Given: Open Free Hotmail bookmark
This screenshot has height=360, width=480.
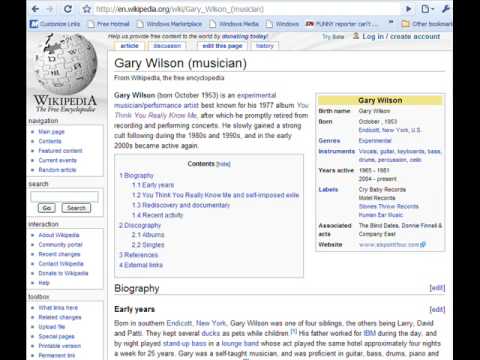Looking at the screenshot, I should tap(109, 24).
